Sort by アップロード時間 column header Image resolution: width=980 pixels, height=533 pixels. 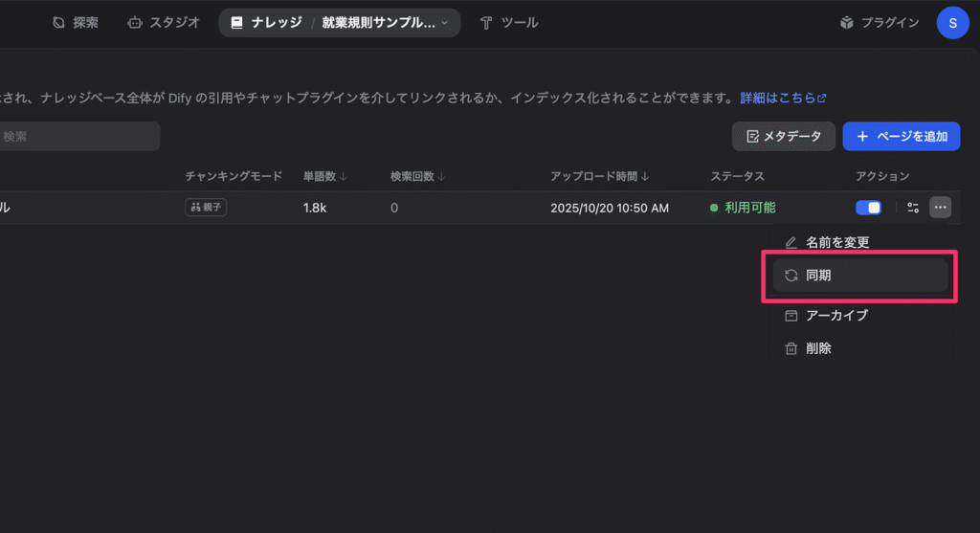(x=600, y=176)
